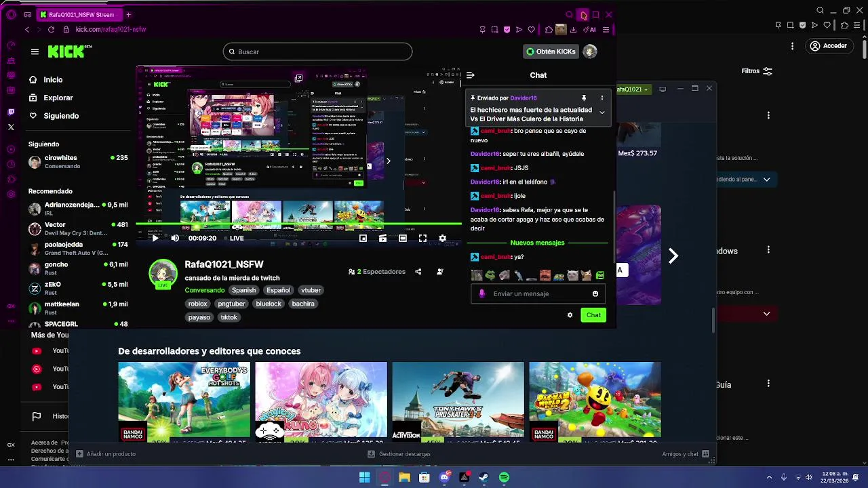View the 2 Espectadores count
The height and width of the screenshot is (488, 868).
coord(377,272)
